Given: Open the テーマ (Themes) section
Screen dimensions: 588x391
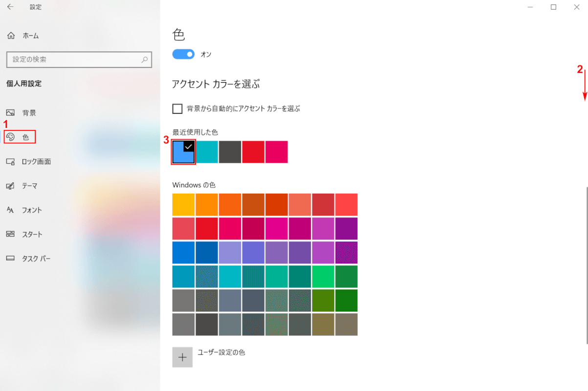Looking at the screenshot, I should (22, 186).
